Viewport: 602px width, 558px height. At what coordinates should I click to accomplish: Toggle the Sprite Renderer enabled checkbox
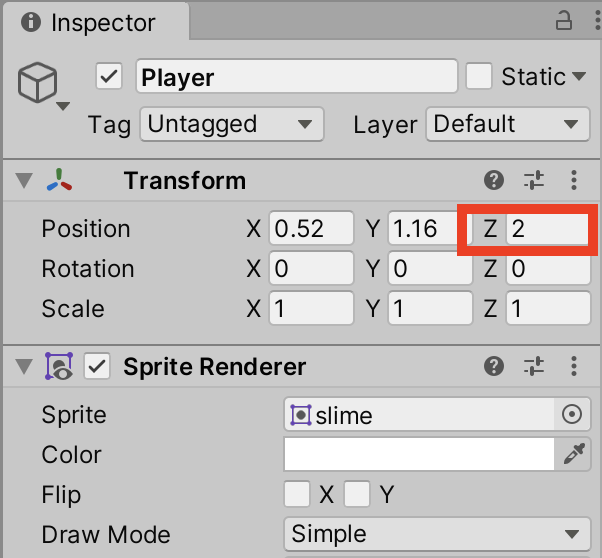coord(97,366)
